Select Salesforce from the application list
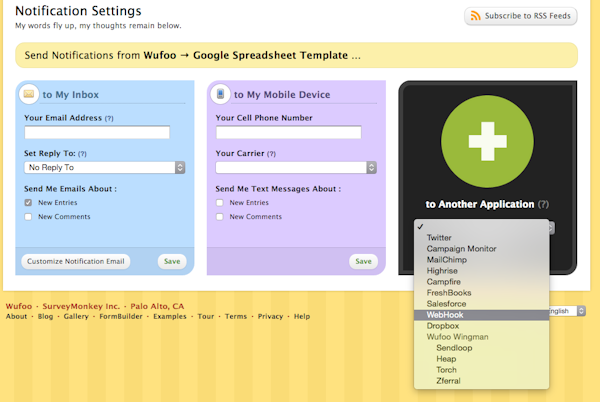The width and height of the screenshot is (600, 402). 481,304
